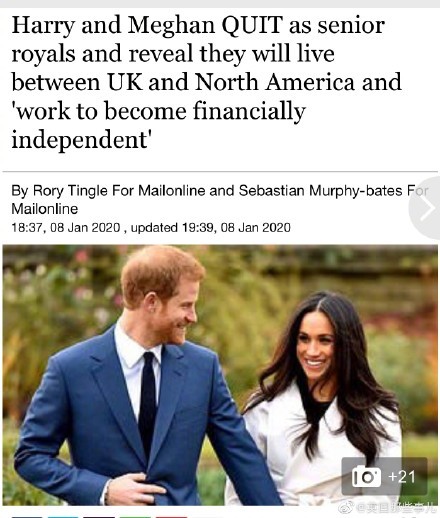Click the Weibo account name watermark
440x518 pixels.
396,508
